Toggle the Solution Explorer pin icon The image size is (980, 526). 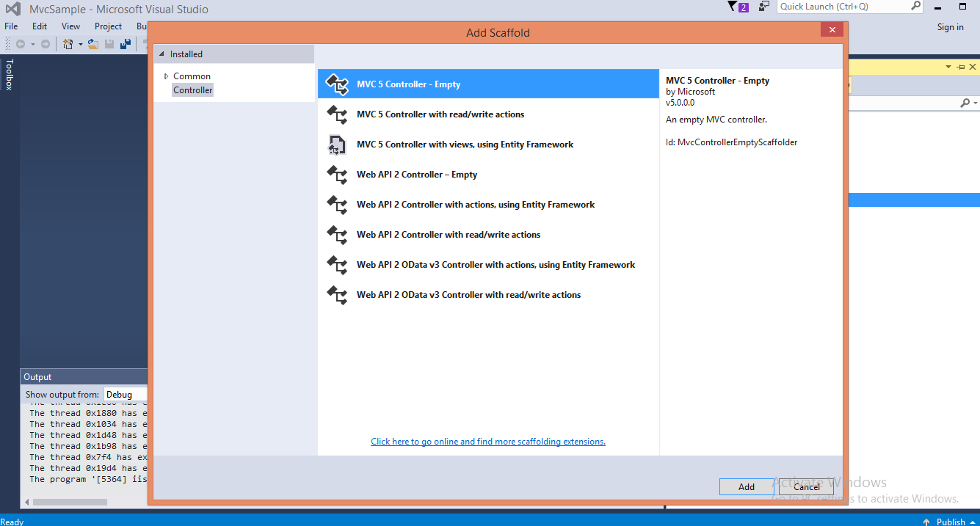pos(961,67)
